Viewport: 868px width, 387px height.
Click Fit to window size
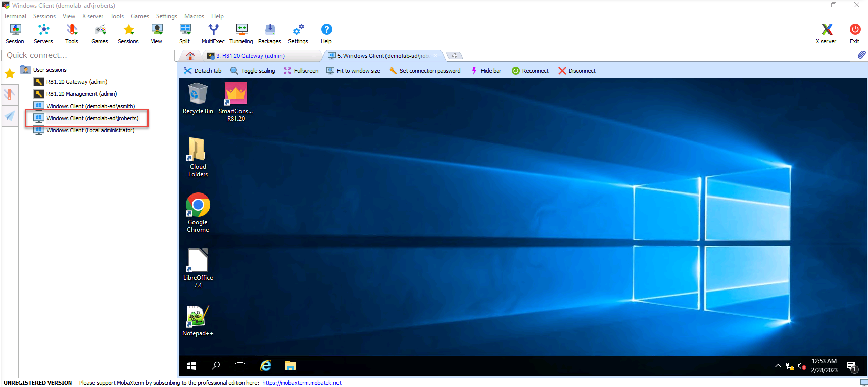(353, 71)
